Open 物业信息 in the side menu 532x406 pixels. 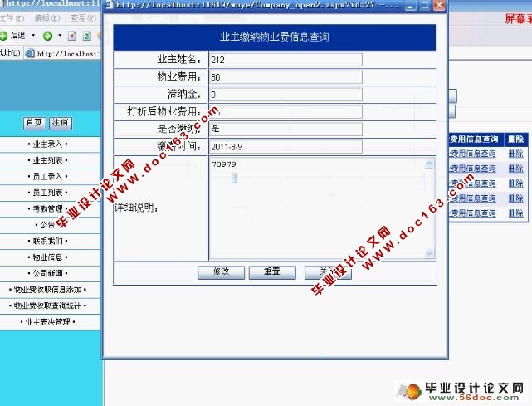(48, 257)
